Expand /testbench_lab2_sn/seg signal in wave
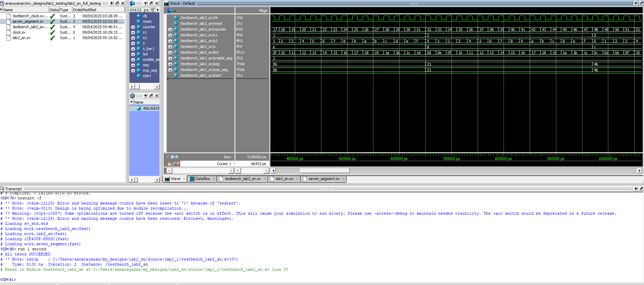This screenshot has width=644, height=285. (x=170, y=64)
